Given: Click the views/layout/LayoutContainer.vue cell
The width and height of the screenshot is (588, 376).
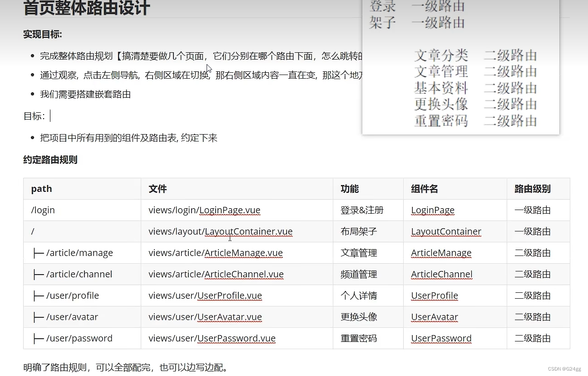Looking at the screenshot, I should pyautogui.click(x=237, y=231).
